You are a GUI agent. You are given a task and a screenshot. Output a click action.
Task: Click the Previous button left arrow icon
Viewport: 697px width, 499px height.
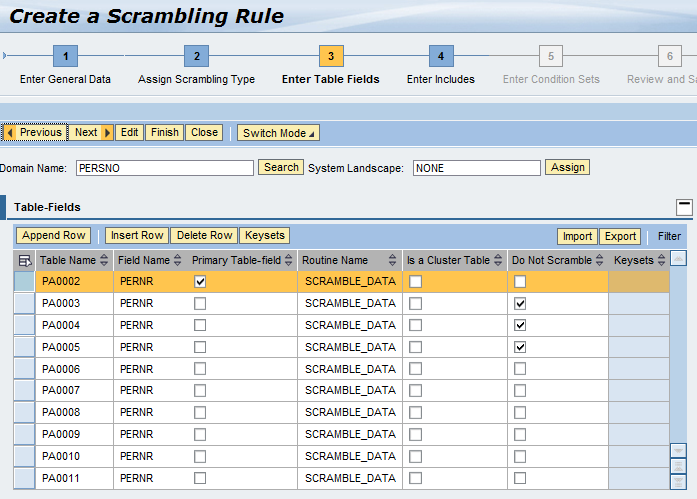click(x=10, y=133)
